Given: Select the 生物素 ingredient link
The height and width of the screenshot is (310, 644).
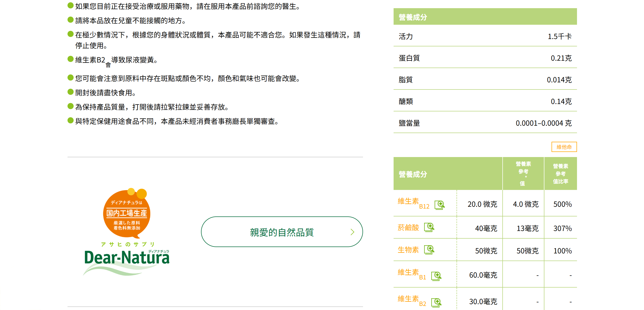Looking at the screenshot, I should pos(408,250).
